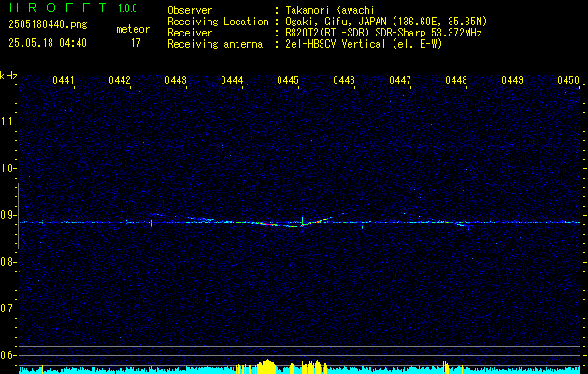The image size is (588, 374).
Task: Click the meteor count 17
Action: pos(136,43)
